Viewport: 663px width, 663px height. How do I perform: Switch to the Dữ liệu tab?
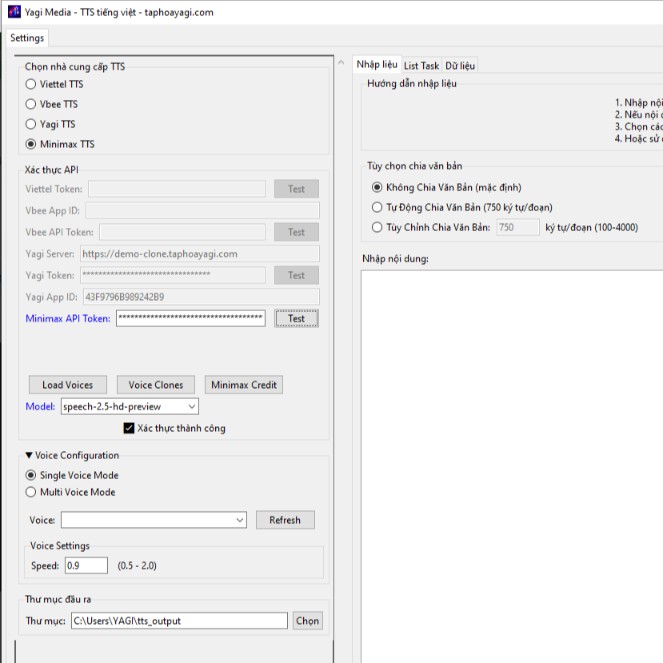click(x=460, y=65)
